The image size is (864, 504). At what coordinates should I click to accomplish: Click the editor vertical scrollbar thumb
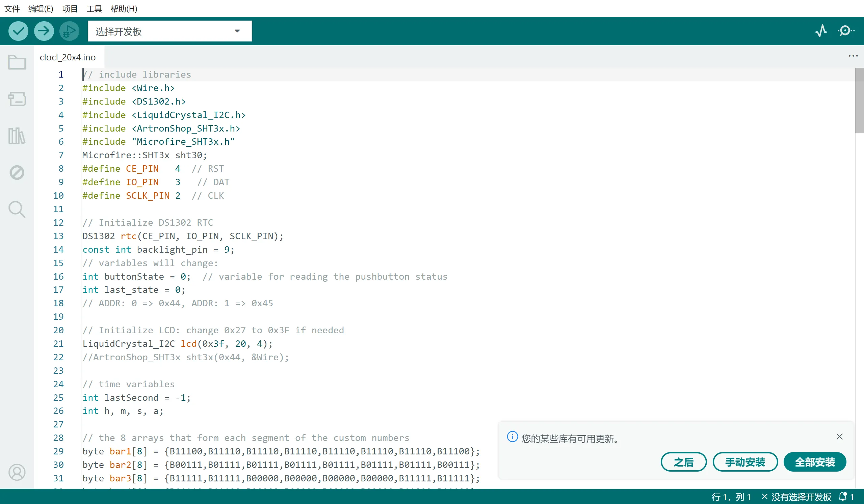coord(859,100)
